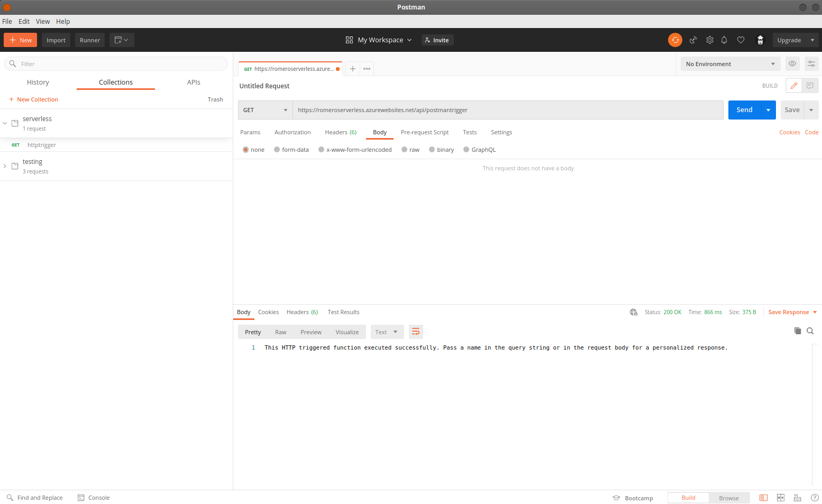Open the Pre-request Script tab

(425, 133)
